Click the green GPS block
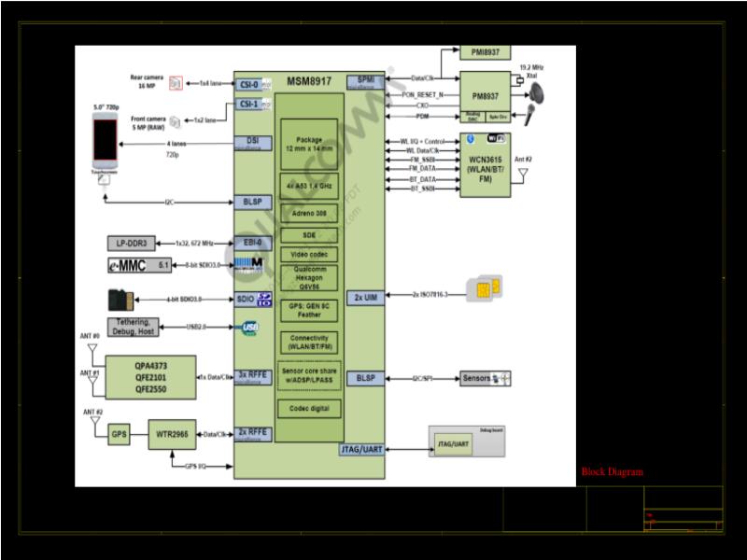This screenshot has width=747, height=560. point(120,434)
